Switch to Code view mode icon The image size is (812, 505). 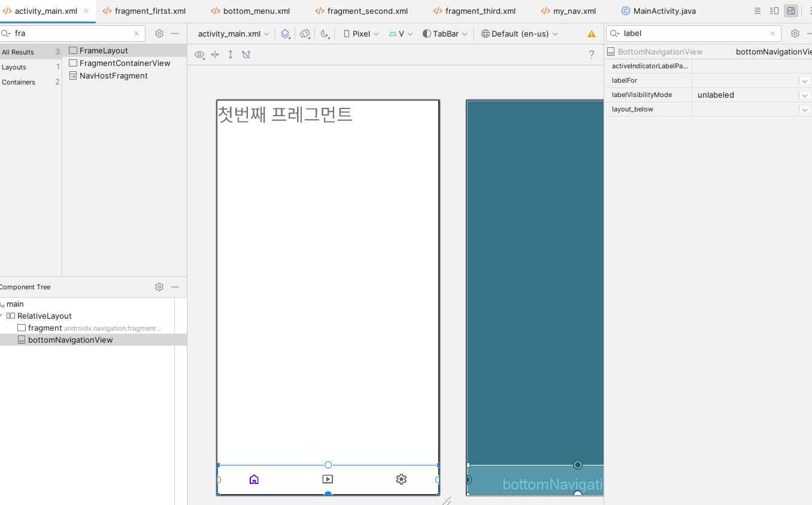pos(758,11)
